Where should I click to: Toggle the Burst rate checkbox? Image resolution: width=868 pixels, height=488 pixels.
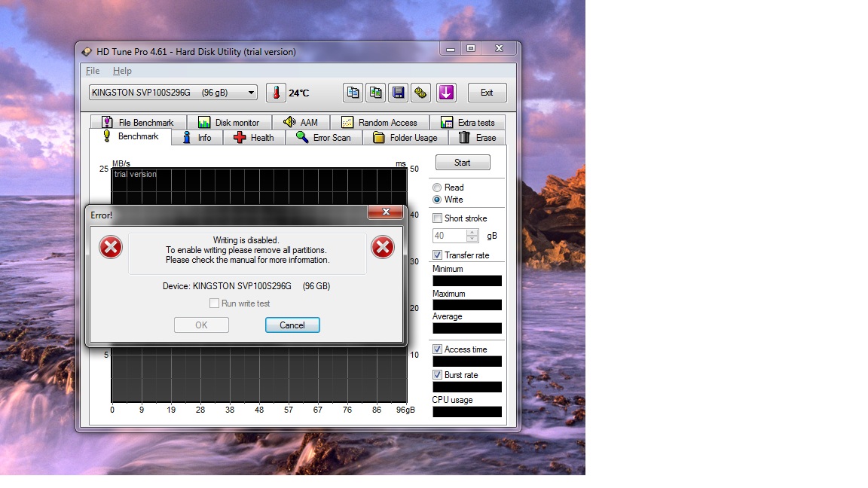coord(437,374)
